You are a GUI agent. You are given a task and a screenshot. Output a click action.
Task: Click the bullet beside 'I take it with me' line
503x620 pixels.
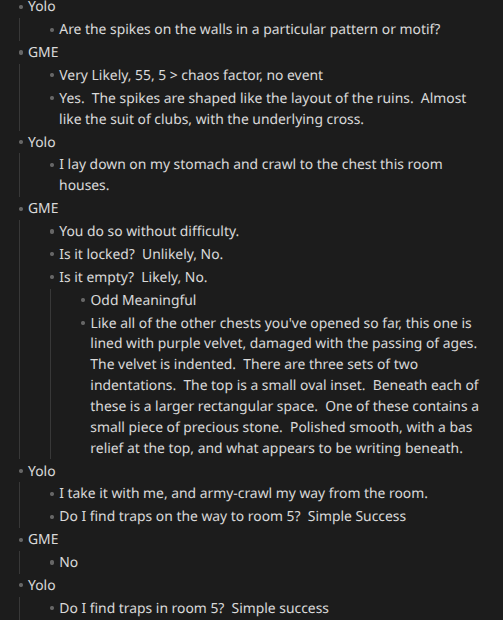(x=52, y=494)
